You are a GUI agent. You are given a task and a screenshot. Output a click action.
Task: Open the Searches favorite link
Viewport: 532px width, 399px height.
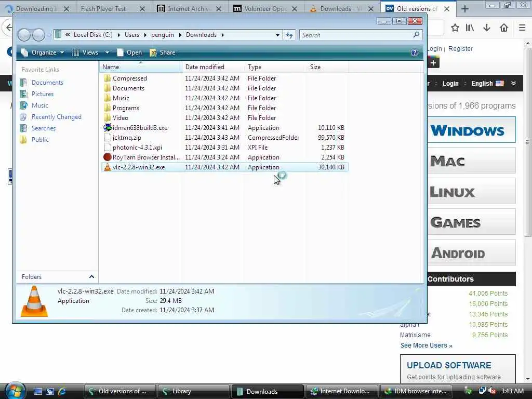click(x=44, y=128)
